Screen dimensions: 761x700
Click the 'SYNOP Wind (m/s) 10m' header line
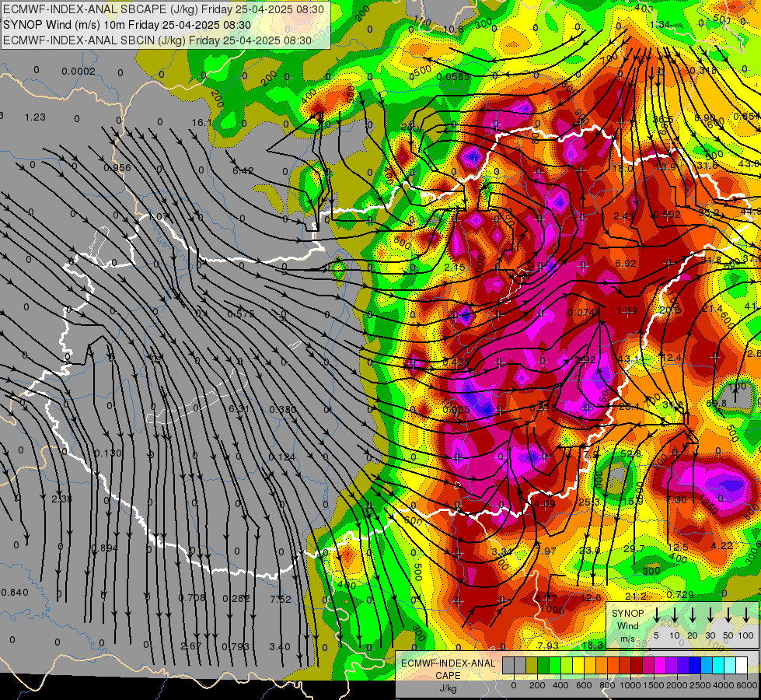pyautogui.click(x=127, y=25)
